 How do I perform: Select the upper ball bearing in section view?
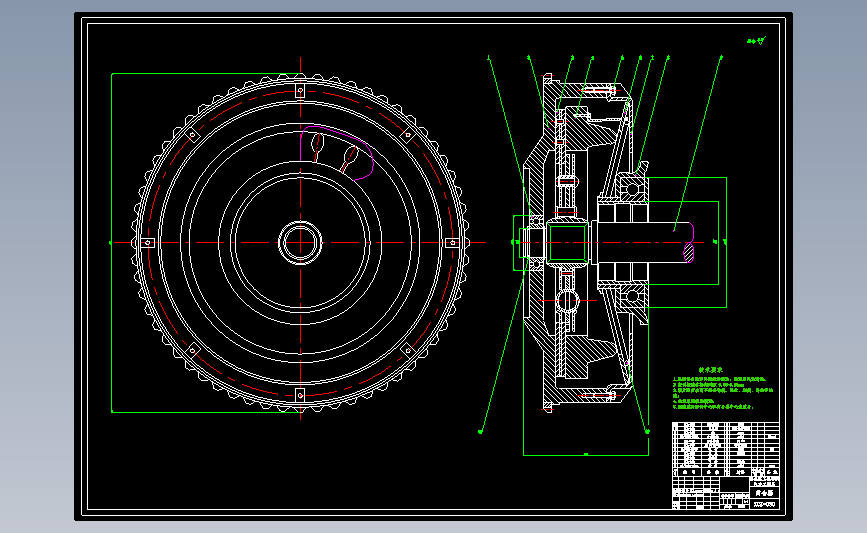tap(633, 190)
